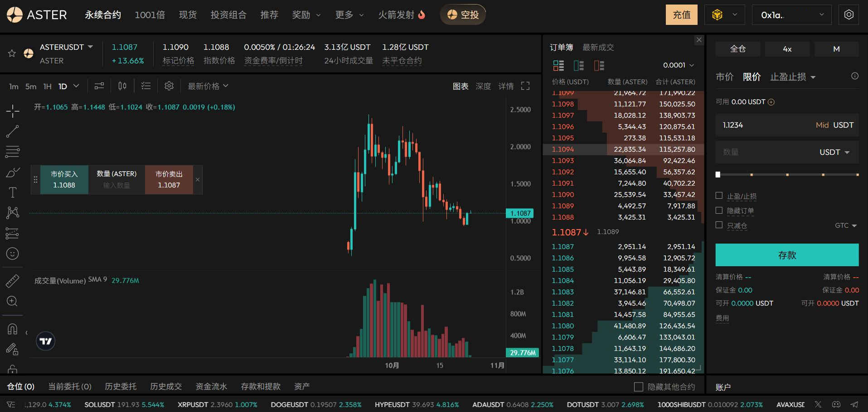Select the ruler measure tool

[12, 281]
